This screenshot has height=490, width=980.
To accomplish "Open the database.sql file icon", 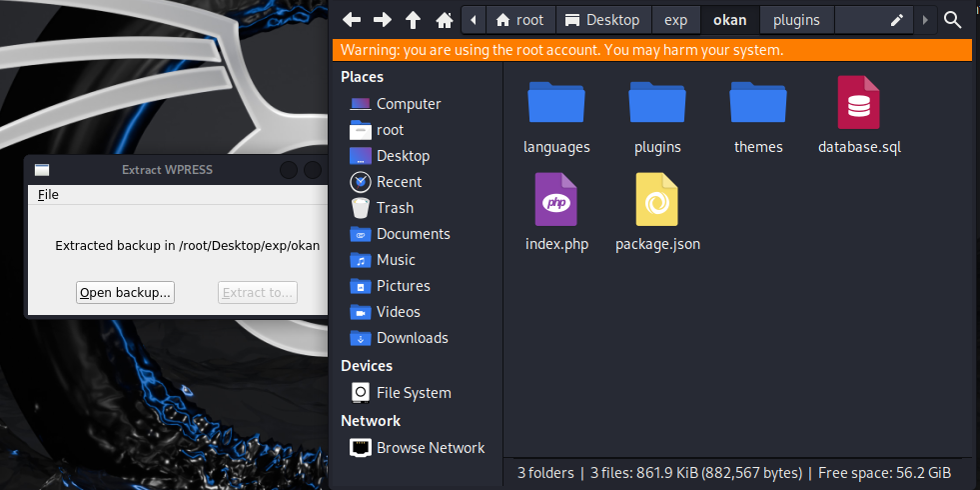I will pyautogui.click(x=858, y=103).
